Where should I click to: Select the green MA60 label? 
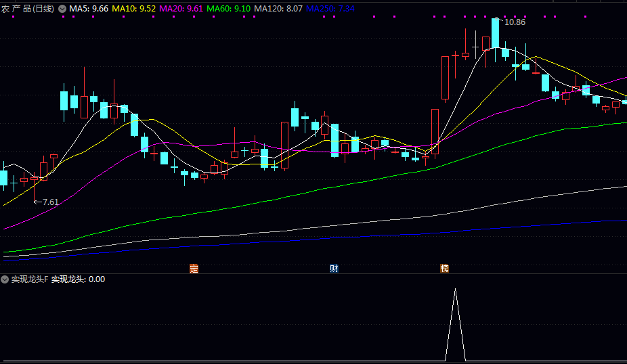click(228, 8)
